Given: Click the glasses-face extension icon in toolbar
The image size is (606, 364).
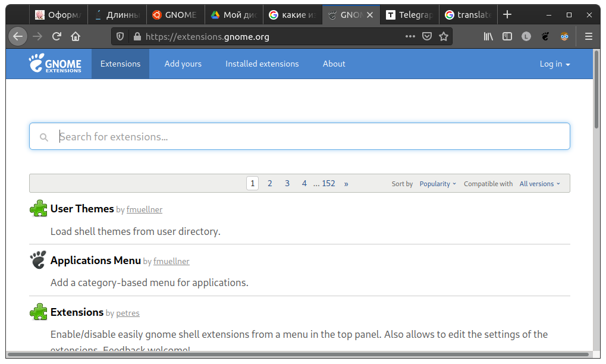Looking at the screenshot, I should coord(564,36).
